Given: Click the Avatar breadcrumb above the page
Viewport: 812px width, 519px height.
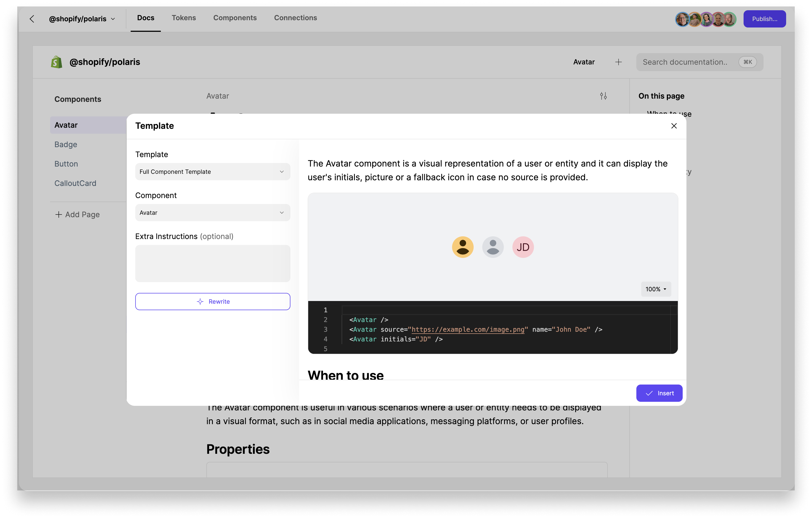Looking at the screenshot, I should click(x=217, y=96).
